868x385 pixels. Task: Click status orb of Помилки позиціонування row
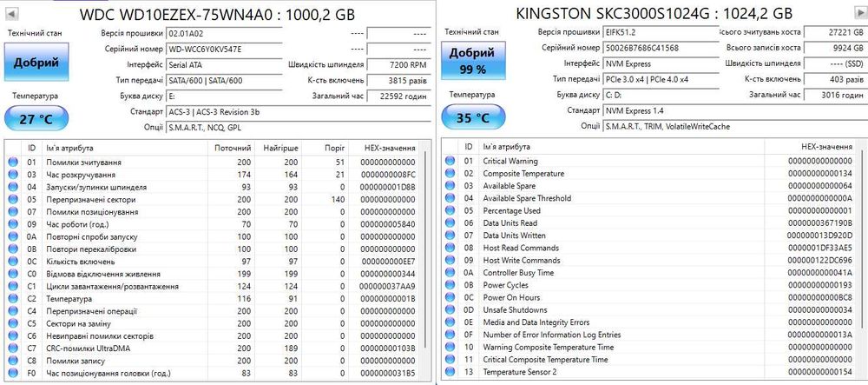tap(13, 211)
